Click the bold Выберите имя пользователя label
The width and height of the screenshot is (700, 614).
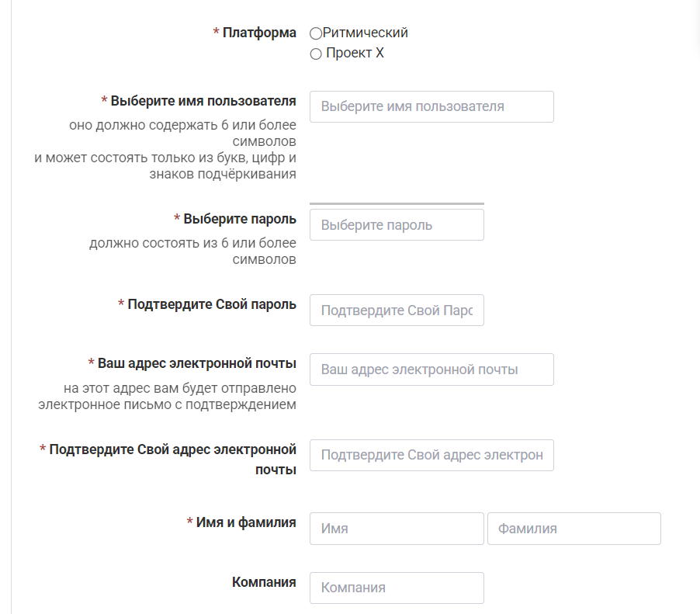203,101
